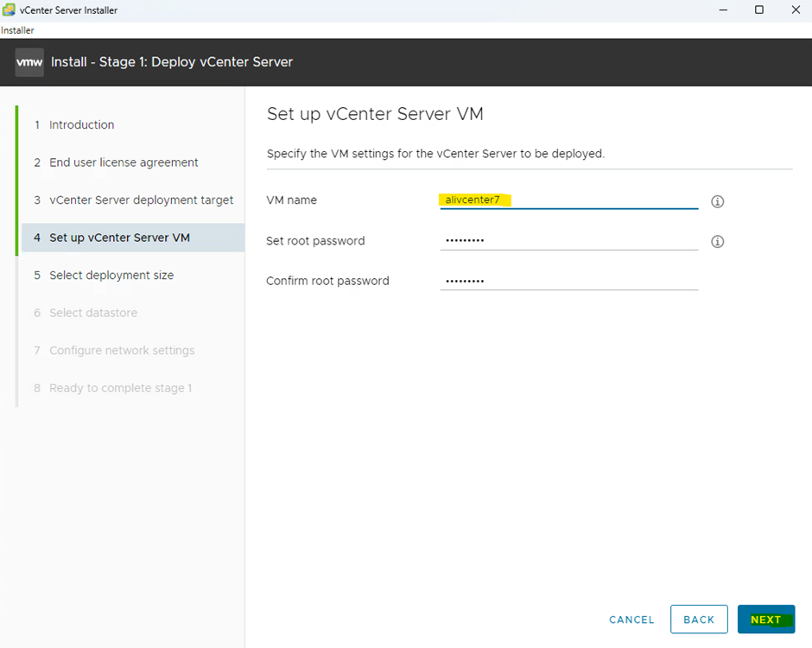Click the info icon beside root password
Image resolution: width=812 pixels, height=648 pixels.
click(717, 242)
